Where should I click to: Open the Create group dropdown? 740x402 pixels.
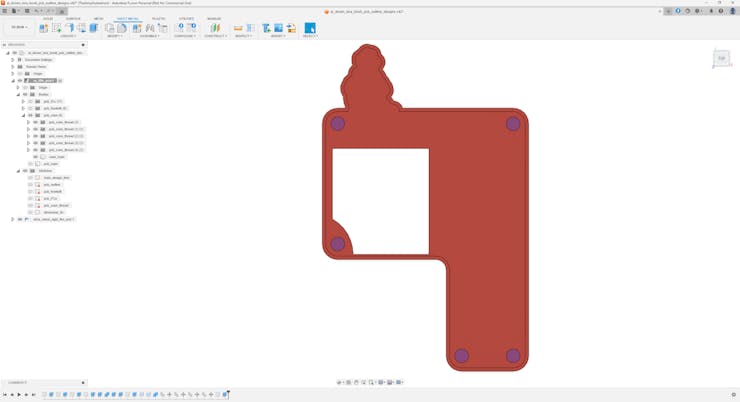[x=68, y=36]
